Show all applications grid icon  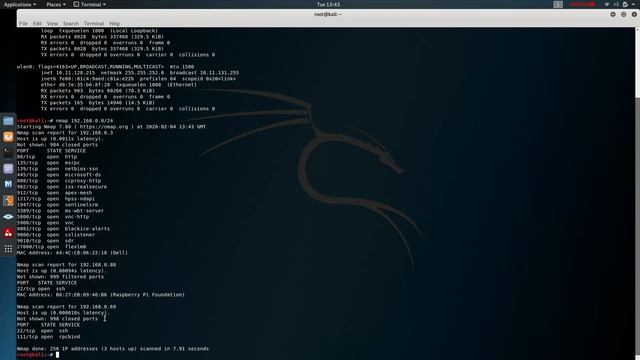point(8,249)
